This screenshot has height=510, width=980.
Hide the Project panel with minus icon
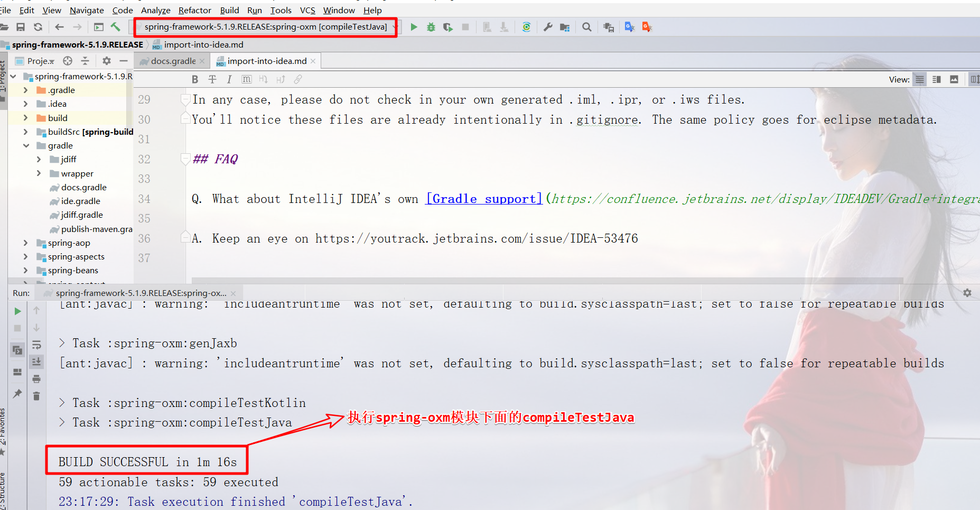(x=124, y=61)
